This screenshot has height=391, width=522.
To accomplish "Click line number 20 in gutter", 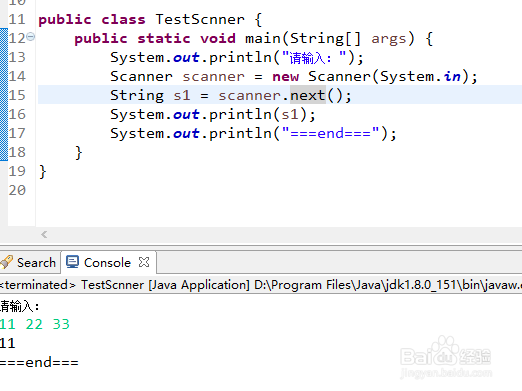I will point(17,190).
